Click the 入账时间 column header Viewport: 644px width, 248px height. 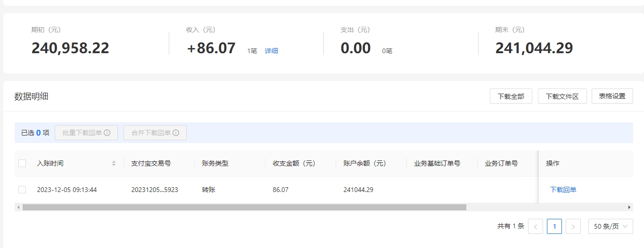[x=50, y=163]
